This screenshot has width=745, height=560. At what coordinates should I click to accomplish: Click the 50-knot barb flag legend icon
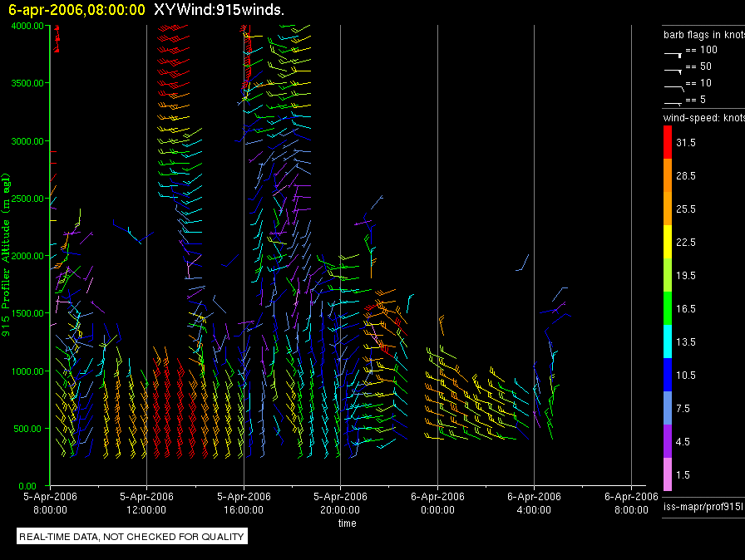click(673, 68)
